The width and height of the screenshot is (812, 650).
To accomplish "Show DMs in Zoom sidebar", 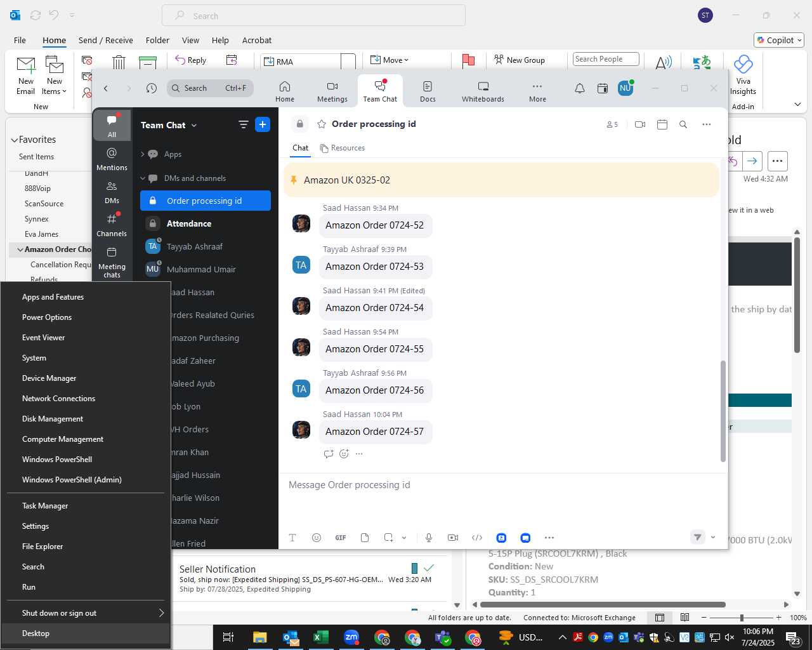I will (x=112, y=192).
